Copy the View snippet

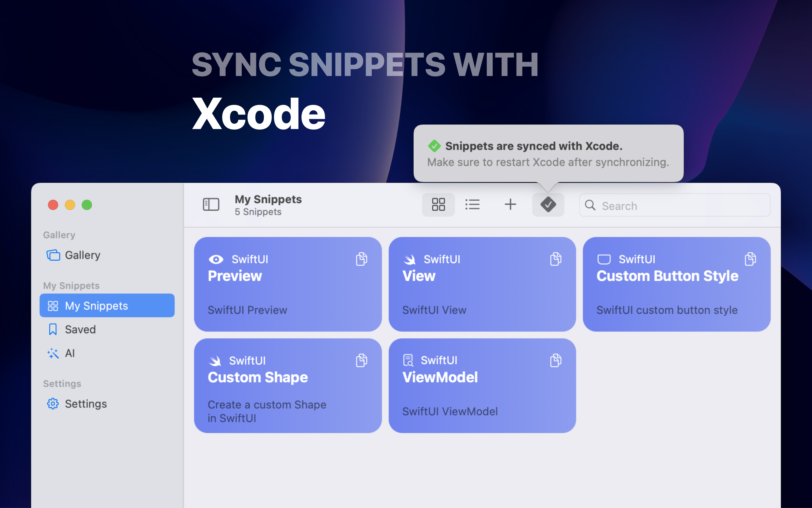tap(556, 259)
